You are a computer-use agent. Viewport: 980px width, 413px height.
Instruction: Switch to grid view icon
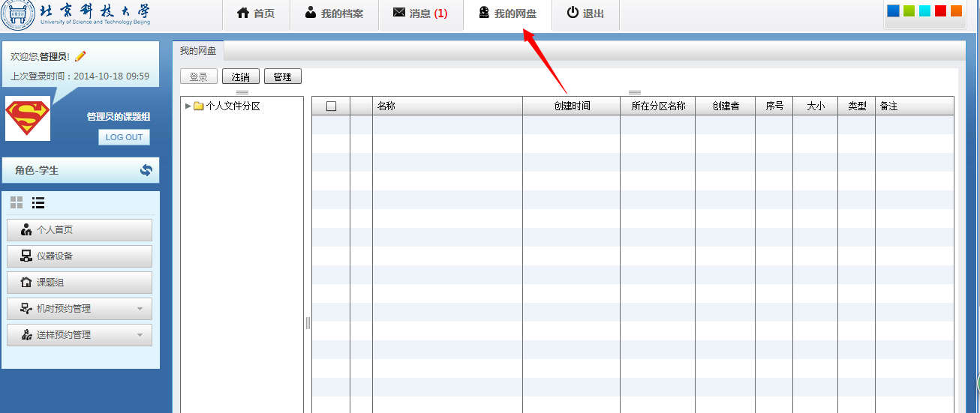(x=17, y=202)
